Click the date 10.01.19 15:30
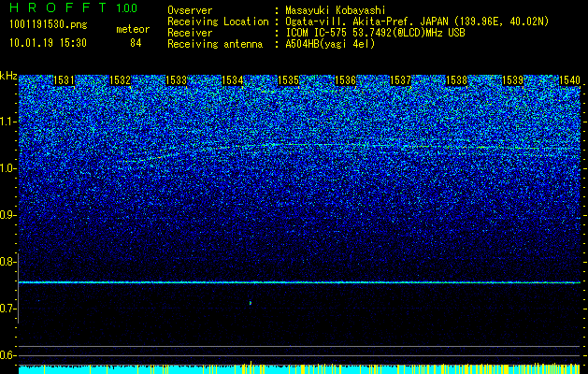The height and width of the screenshot is (374, 588). pyautogui.click(x=49, y=43)
